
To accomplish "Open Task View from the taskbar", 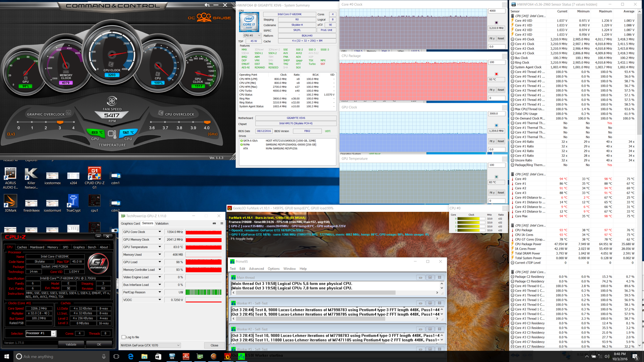I will click(x=116, y=356).
